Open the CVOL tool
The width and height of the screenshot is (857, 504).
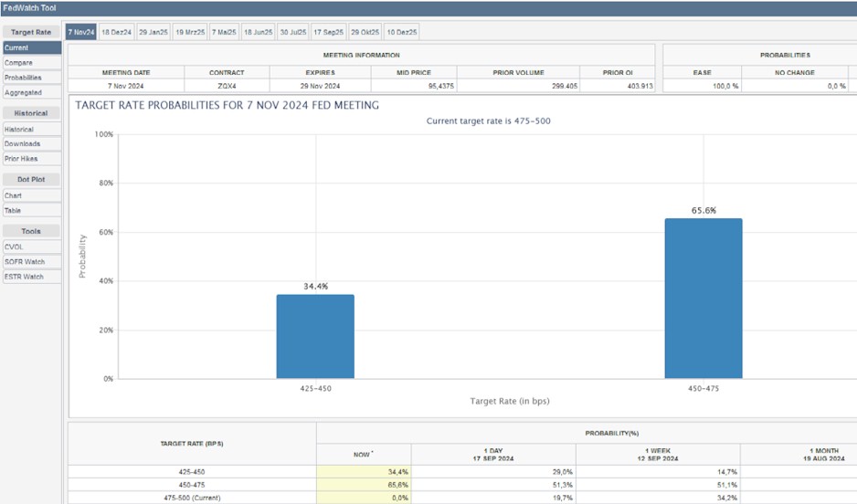coord(32,247)
